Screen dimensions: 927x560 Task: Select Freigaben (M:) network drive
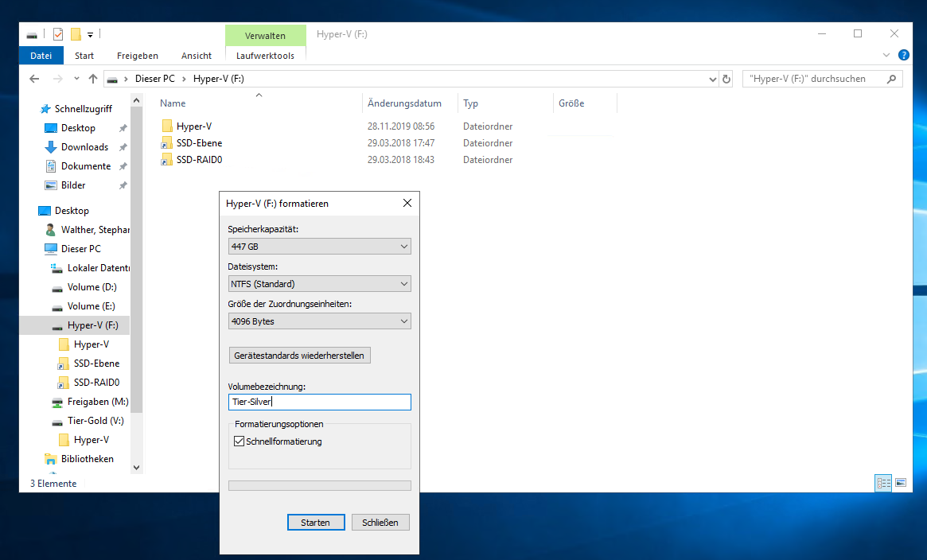pyautogui.click(x=98, y=402)
